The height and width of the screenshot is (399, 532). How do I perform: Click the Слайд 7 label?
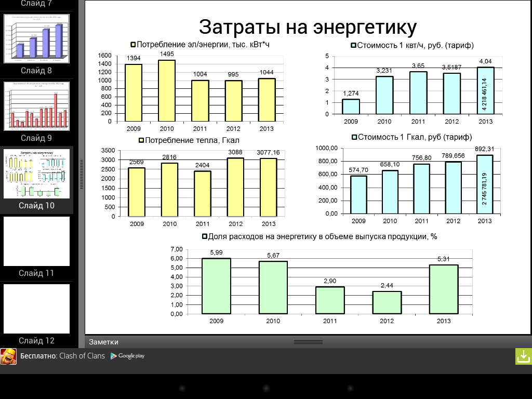pos(36,4)
